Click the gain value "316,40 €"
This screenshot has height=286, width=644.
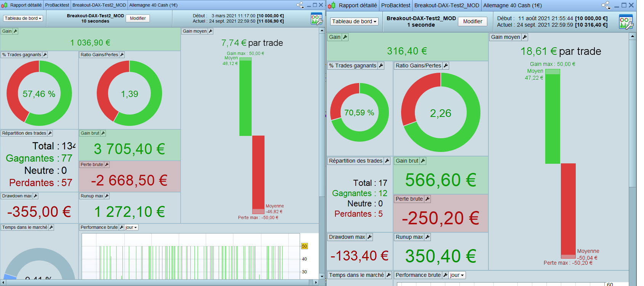pos(407,51)
